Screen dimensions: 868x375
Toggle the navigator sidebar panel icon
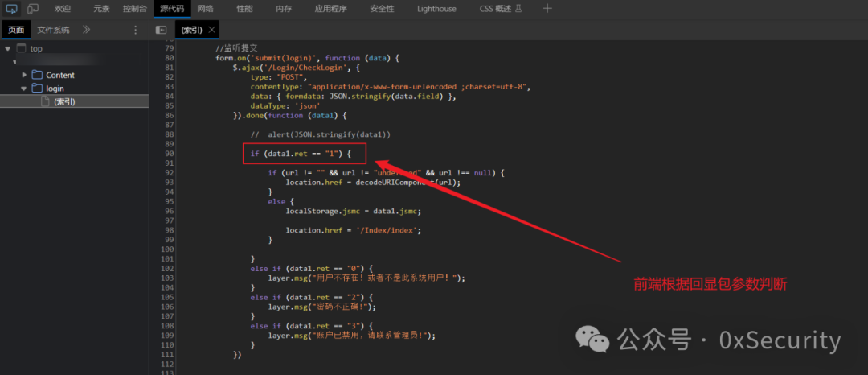coord(161,30)
